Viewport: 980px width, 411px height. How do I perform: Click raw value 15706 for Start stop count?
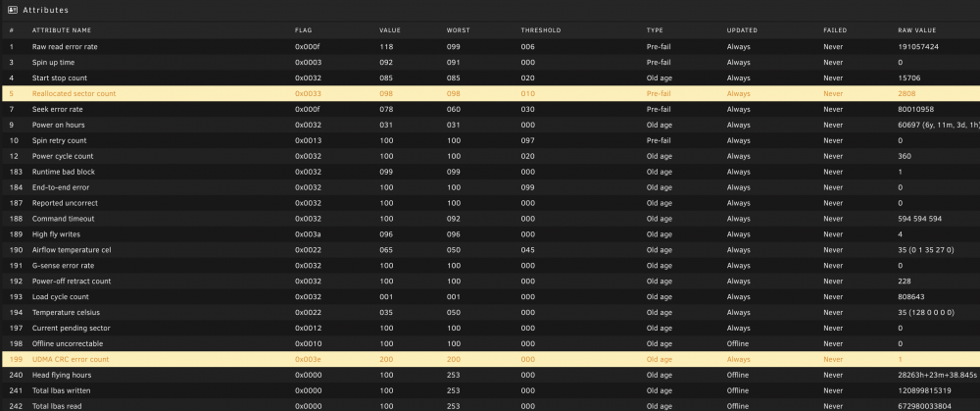[908, 78]
